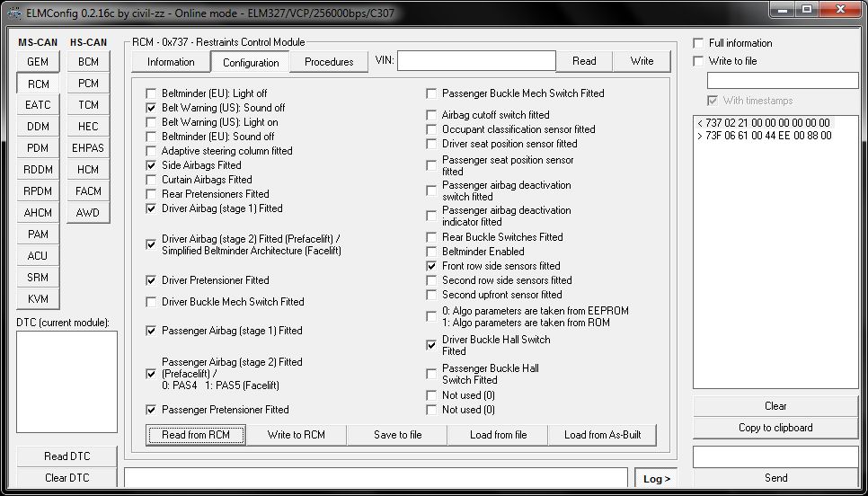868x496 pixels.
Task: Select the RCM module button
Action: point(38,84)
